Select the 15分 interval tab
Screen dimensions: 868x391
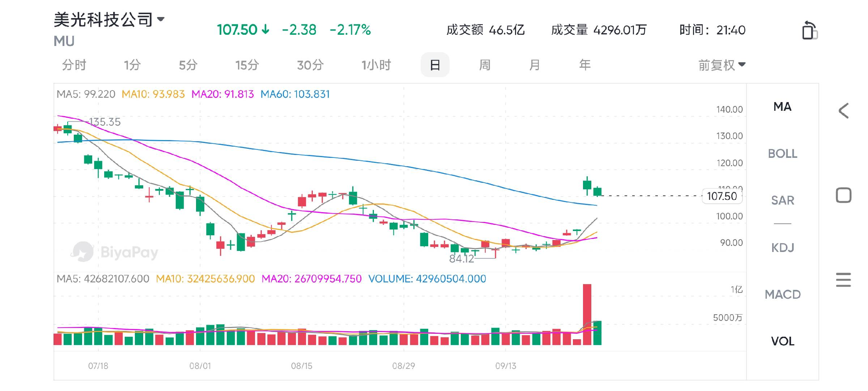pyautogui.click(x=247, y=65)
